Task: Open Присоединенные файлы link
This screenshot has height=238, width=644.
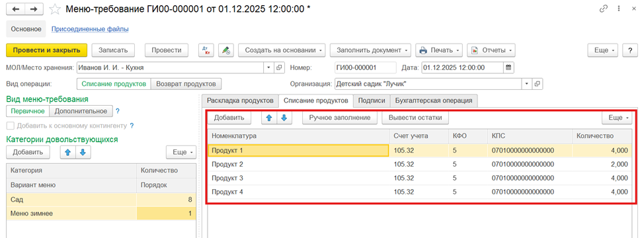Action: (x=89, y=29)
